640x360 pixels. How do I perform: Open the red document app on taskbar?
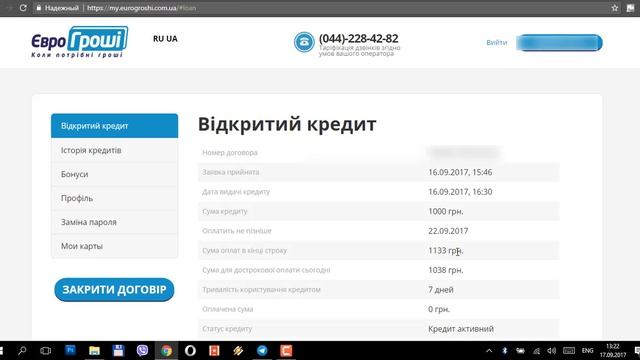(x=214, y=351)
